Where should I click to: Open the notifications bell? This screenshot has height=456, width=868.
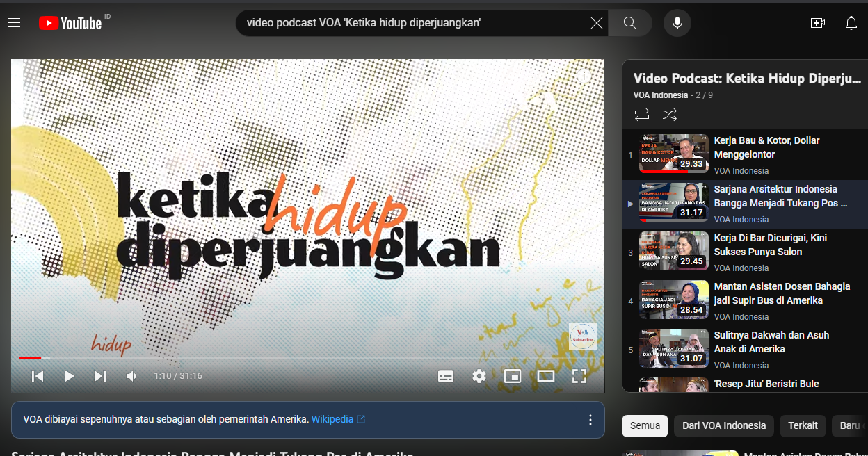click(851, 23)
